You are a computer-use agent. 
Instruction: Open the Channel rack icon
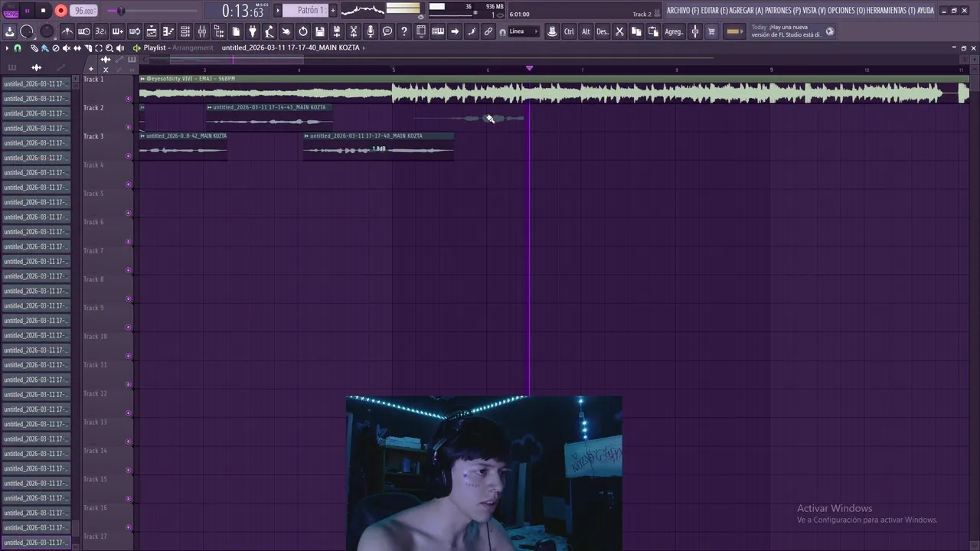(x=185, y=31)
